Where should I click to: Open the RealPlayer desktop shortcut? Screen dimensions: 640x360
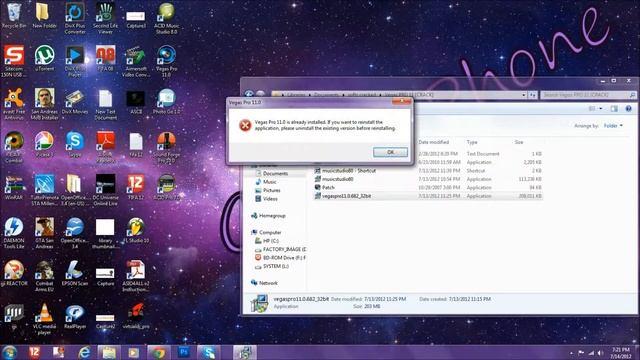(75, 317)
